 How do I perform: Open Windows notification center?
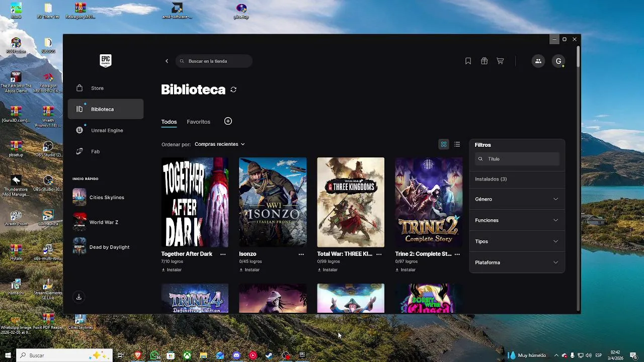pyautogui.click(x=633, y=355)
